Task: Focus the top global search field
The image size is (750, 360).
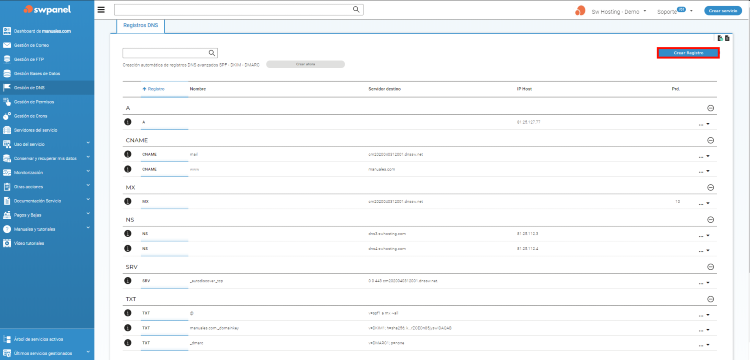Action: 238,10
